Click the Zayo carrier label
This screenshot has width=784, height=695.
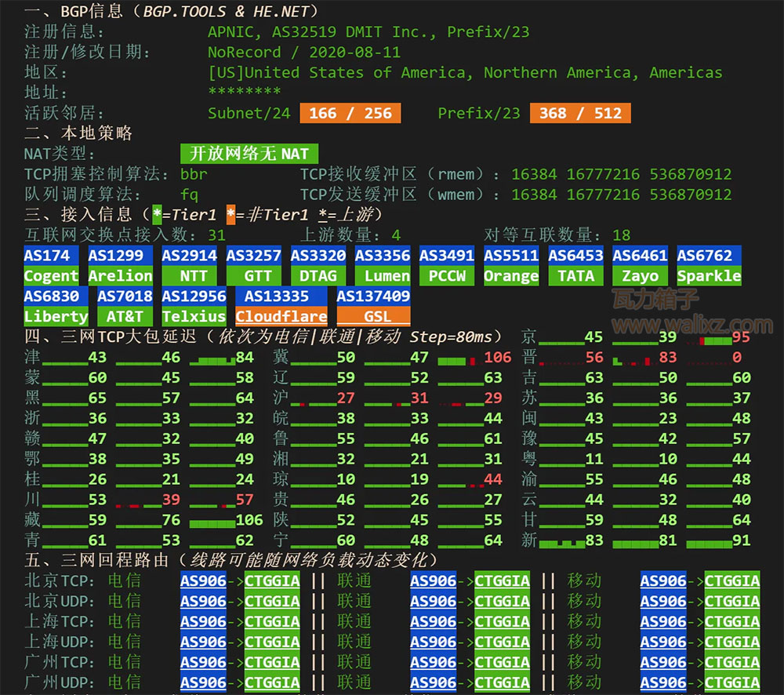pos(640,275)
